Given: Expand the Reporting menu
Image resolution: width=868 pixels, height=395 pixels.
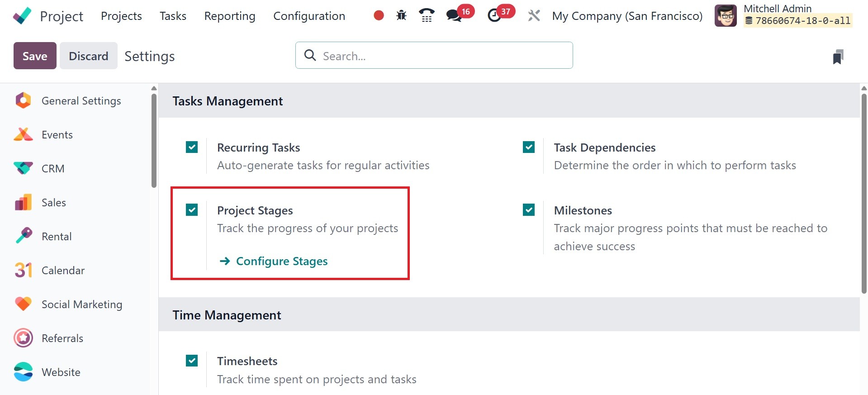Looking at the screenshot, I should [x=230, y=16].
